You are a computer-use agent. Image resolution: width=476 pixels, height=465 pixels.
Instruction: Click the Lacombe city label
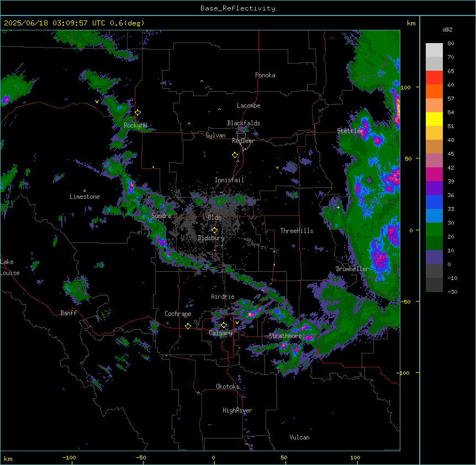[x=248, y=105]
